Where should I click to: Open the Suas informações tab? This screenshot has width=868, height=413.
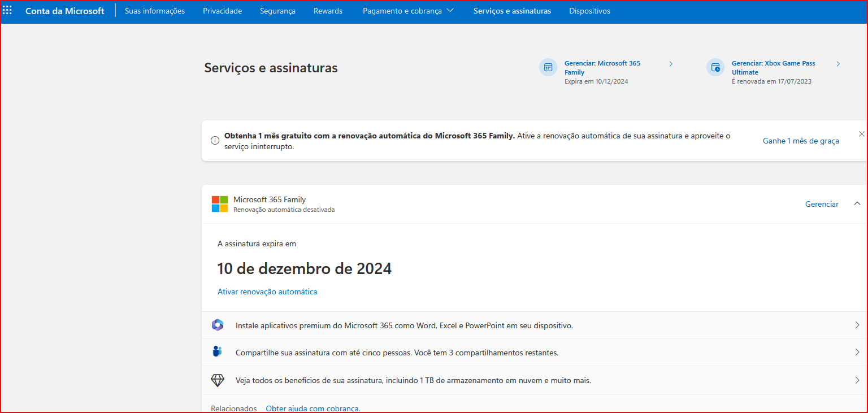pos(155,11)
